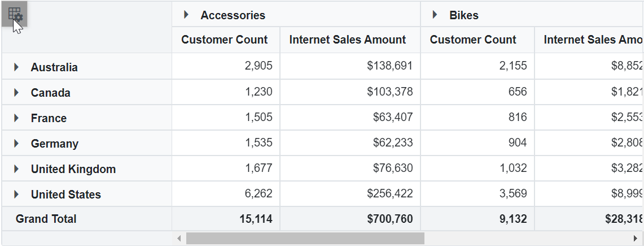Image resolution: width=644 pixels, height=246 pixels.
Task: Expand the Australia row
Action: (x=17, y=67)
